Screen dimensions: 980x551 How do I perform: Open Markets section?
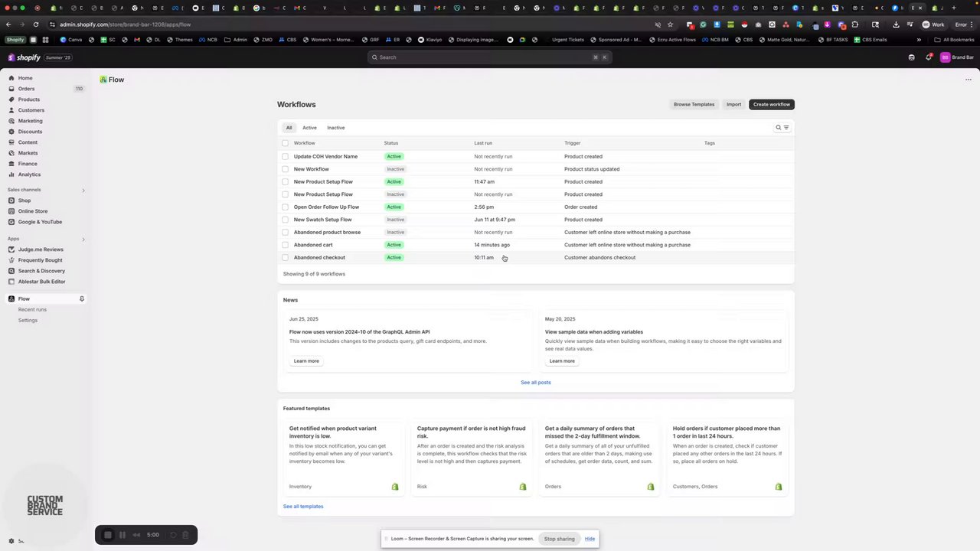tap(28, 153)
